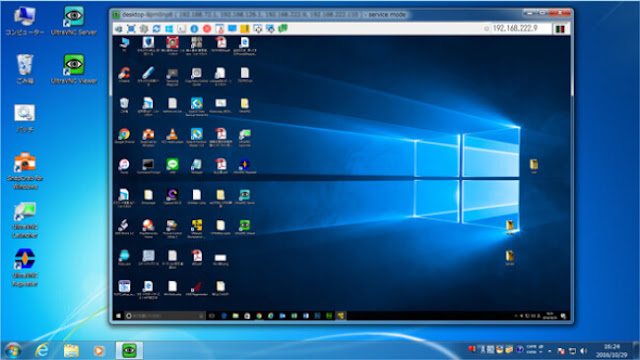The image size is (640, 360).
Task: Send Ctrl+Alt+Del via VNC toolbar
Action: coord(118,29)
